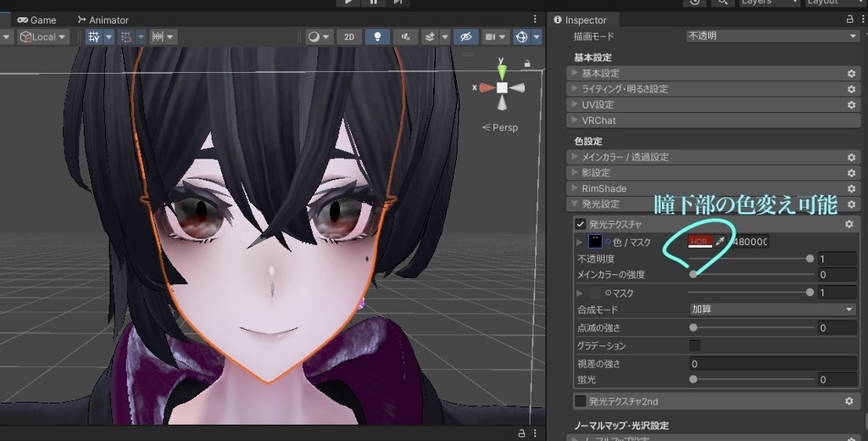This screenshot has width=868, height=441.
Task: Switch to the Animator tab
Action: pos(103,20)
